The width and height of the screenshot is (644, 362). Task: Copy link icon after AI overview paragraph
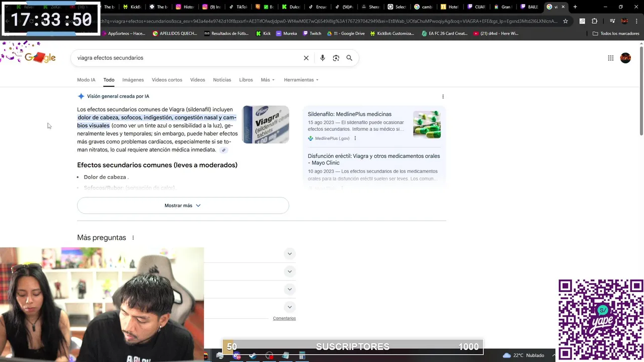click(224, 150)
